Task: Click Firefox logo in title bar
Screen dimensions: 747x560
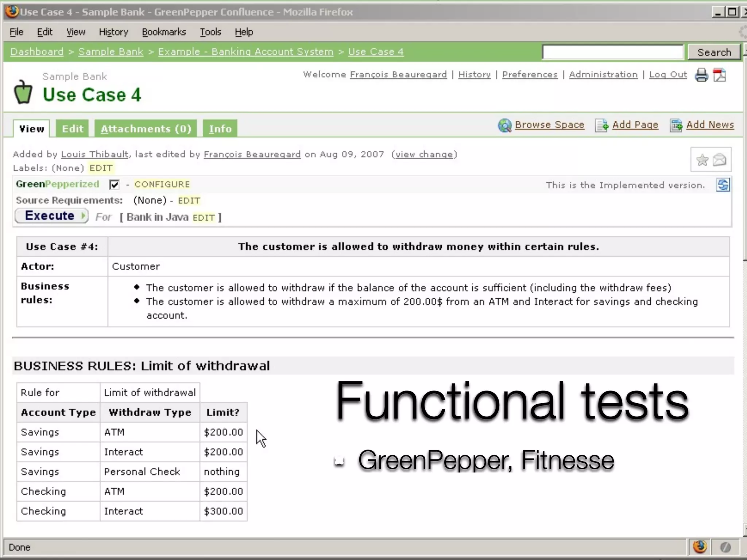Action: (x=12, y=12)
